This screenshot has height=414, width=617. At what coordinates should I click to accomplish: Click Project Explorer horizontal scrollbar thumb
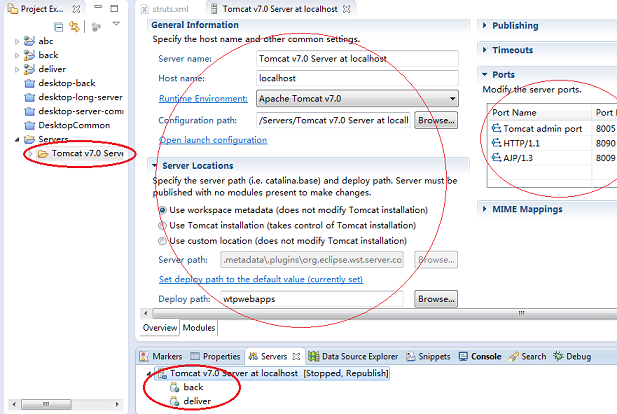pos(46,404)
